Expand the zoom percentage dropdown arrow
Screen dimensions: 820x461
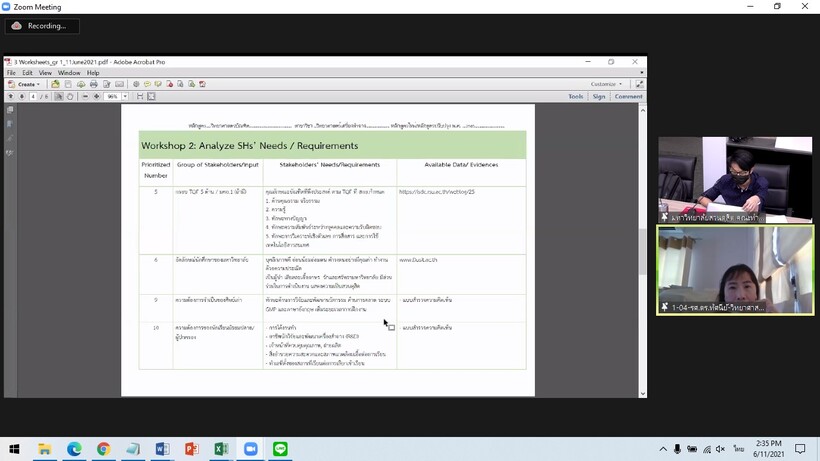pyautogui.click(x=125, y=97)
